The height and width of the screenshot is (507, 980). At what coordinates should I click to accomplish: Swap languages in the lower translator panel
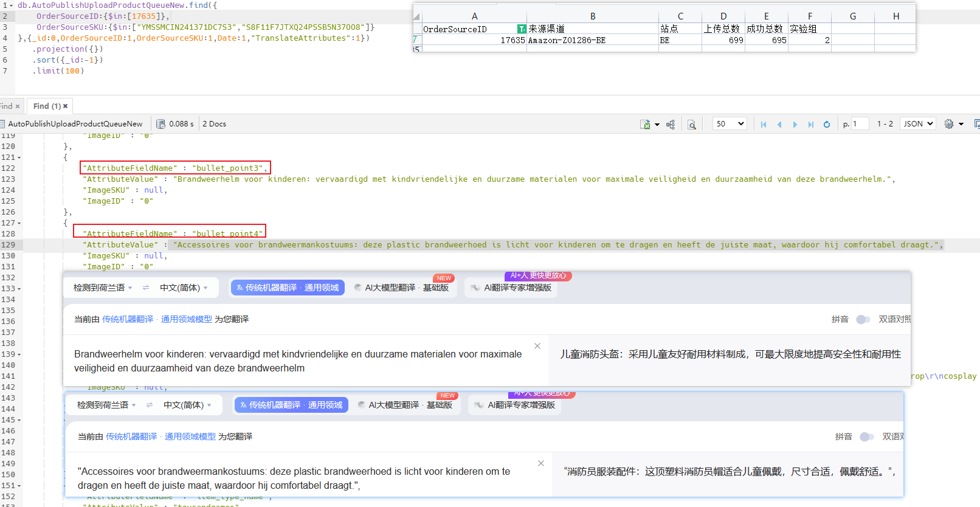150,405
